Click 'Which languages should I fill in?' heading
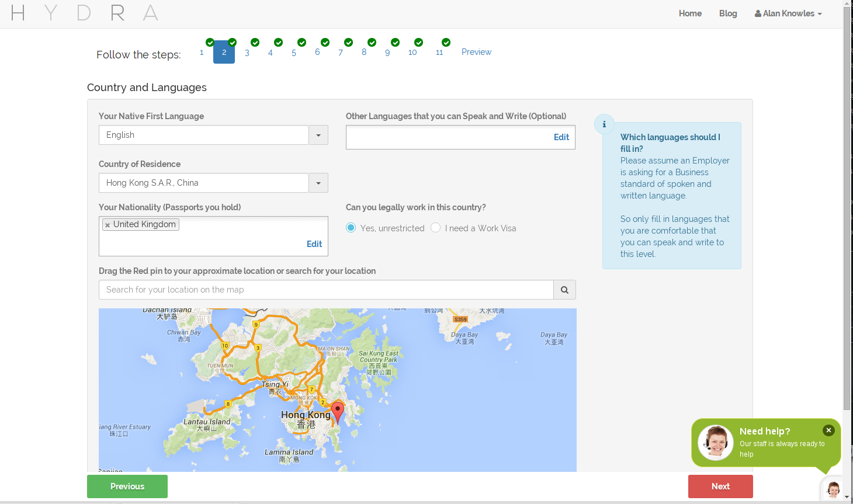This screenshot has width=853, height=504. click(670, 143)
